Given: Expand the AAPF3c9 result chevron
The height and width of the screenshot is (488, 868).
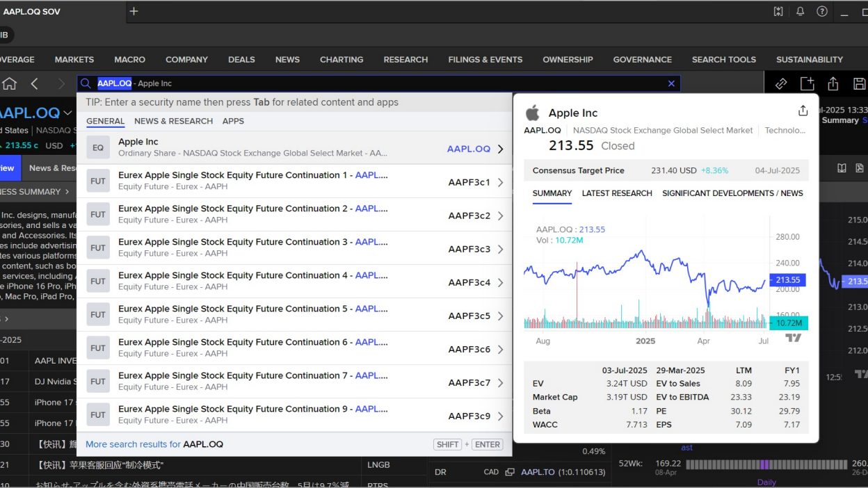Looking at the screenshot, I should coord(501,416).
